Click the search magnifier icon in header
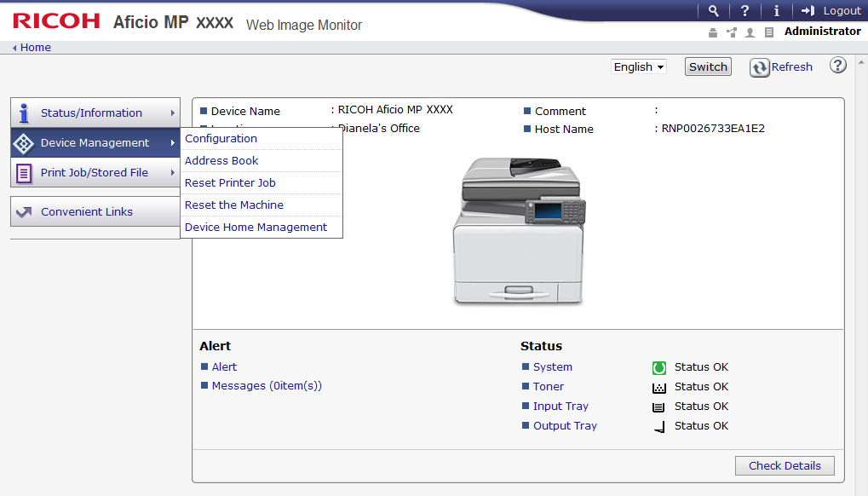The height and width of the screenshot is (496, 868). (x=714, y=11)
